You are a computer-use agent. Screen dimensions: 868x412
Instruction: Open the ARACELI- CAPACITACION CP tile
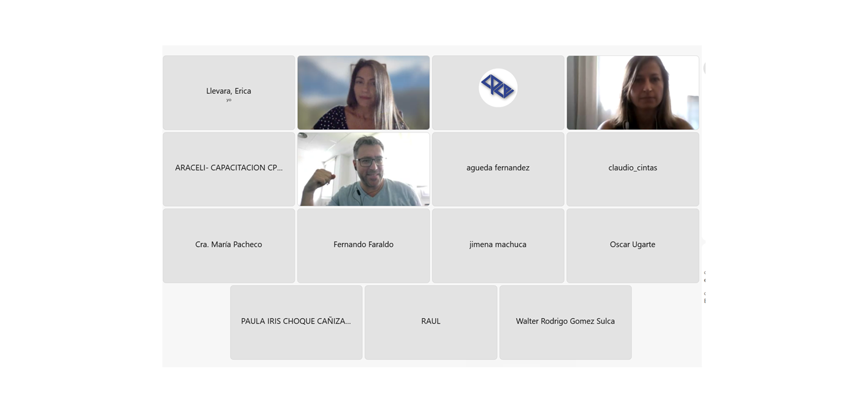[229, 169]
